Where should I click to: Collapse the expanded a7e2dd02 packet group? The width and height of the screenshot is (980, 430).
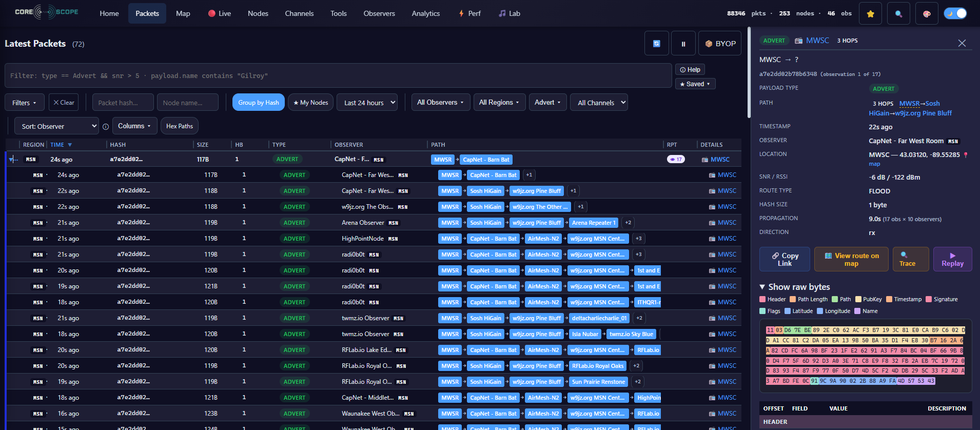click(11, 160)
